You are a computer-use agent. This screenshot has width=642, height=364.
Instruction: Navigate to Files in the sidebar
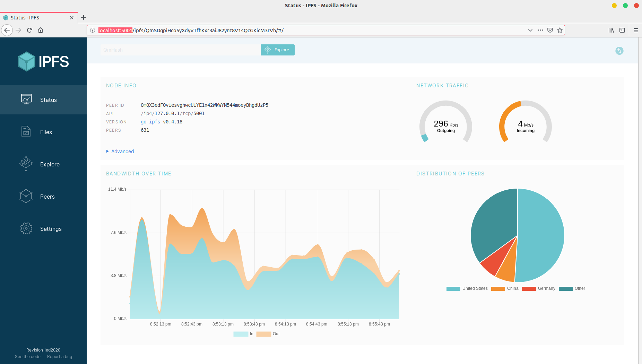pos(43,132)
